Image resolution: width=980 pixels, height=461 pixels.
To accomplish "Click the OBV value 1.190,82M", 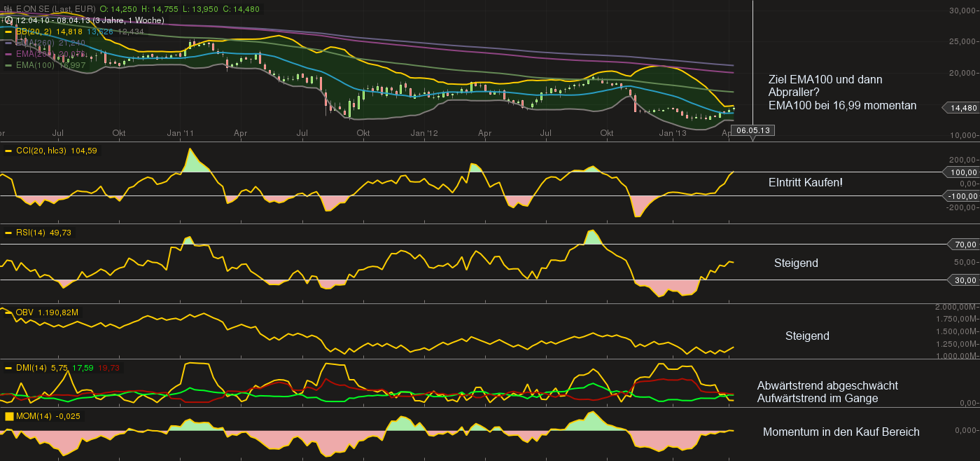I will 58,312.
